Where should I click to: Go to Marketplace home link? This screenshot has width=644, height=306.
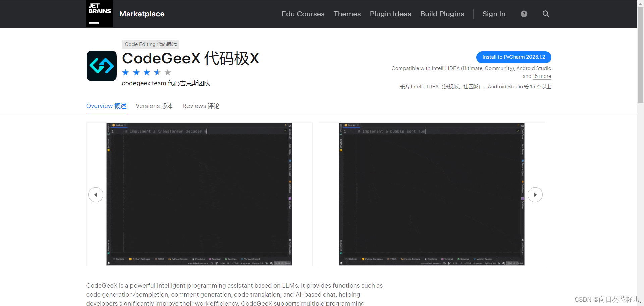click(142, 14)
